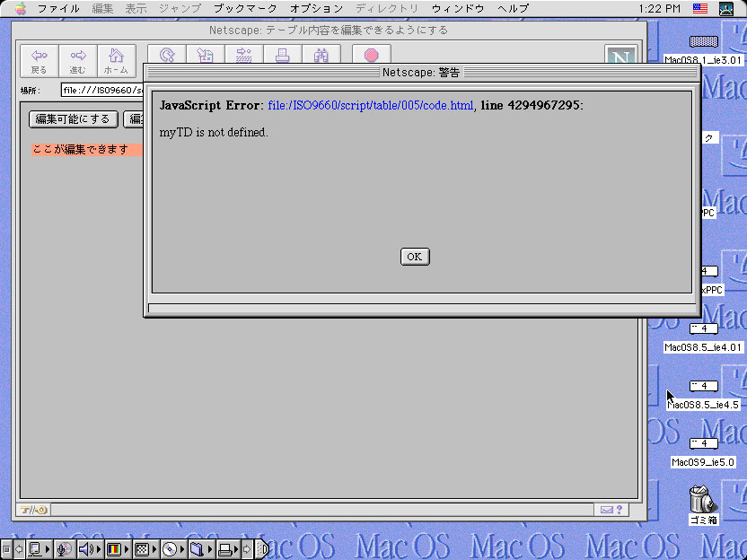The height and width of the screenshot is (560, 747).
Task: Select the MacOS8.5_ie4.01 desktop disk icon
Action: 704,328
